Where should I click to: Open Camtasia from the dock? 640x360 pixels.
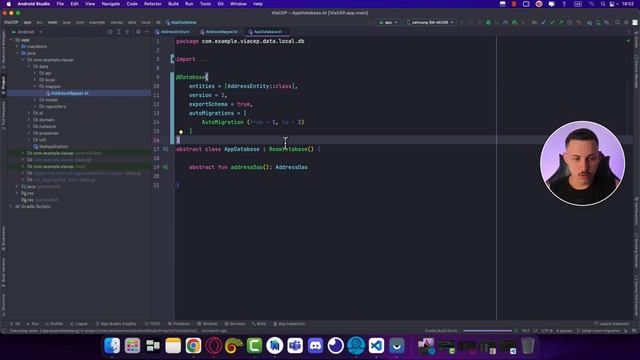click(x=254, y=346)
